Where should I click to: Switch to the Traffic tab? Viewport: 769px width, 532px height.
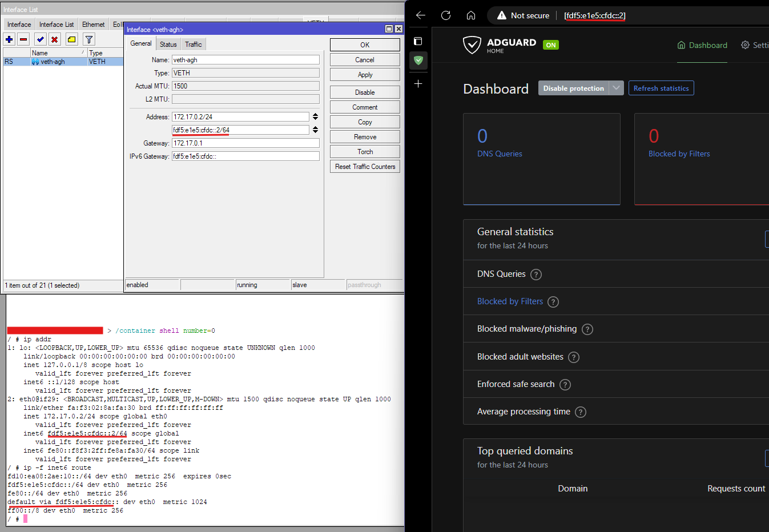[x=193, y=45]
